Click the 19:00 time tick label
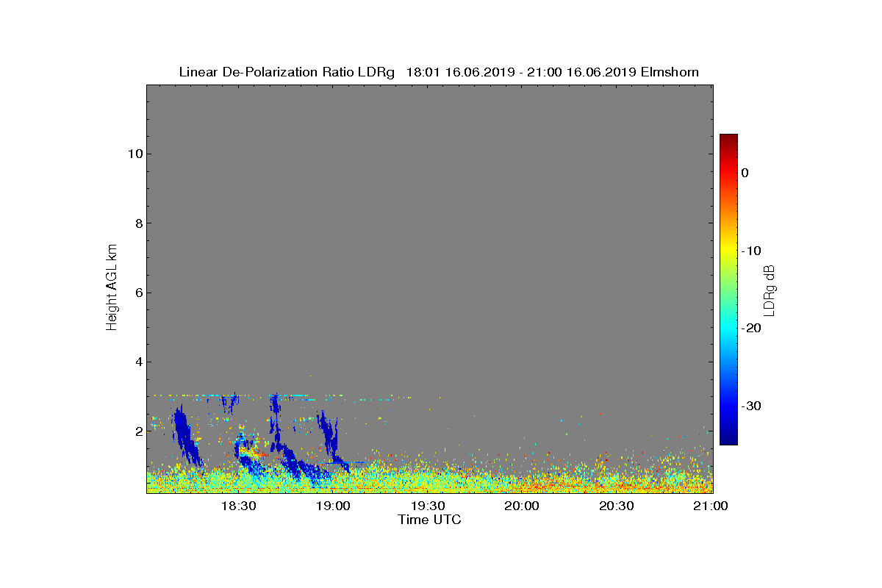This screenshot has width=882, height=588. [332, 506]
